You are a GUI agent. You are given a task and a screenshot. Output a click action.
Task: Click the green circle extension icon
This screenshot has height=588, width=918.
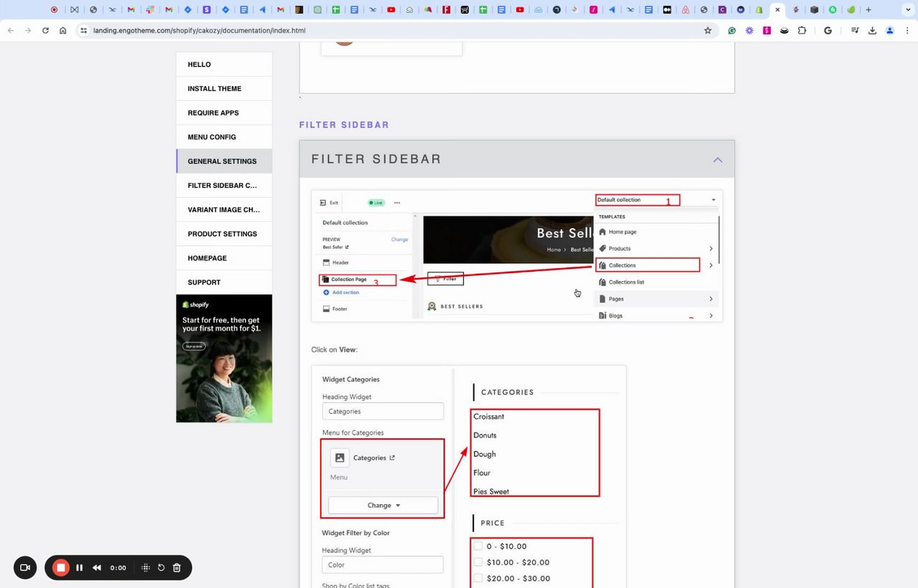pyautogui.click(x=732, y=31)
